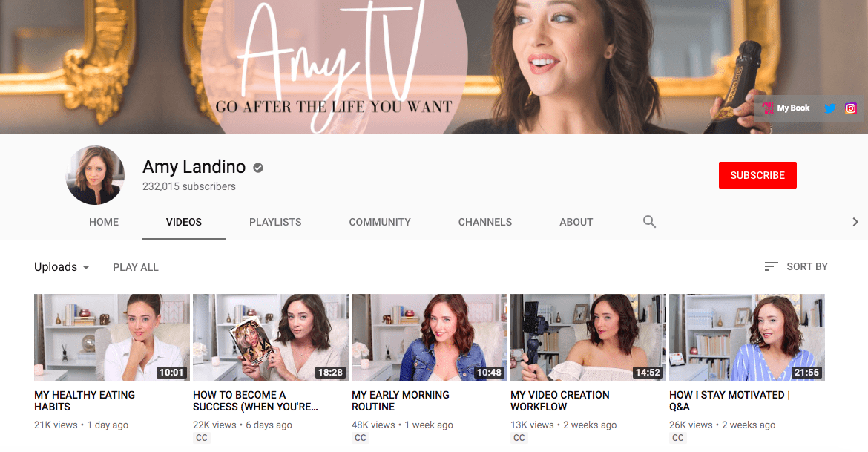Click '26K views • 2 weeks ago' text
Screen dimensions: 868x452
tap(723, 425)
